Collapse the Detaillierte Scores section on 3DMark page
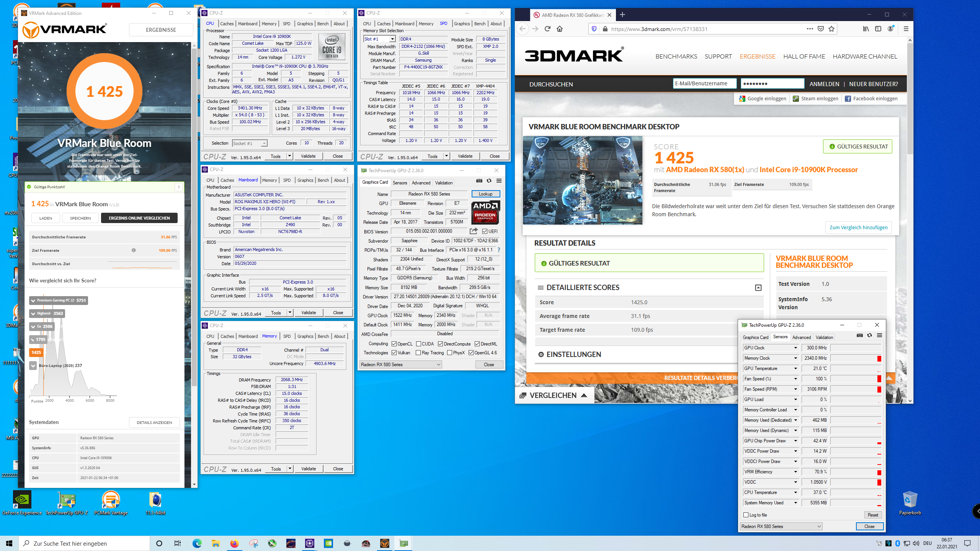The height and width of the screenshot is (551, 980). point(758,288)
